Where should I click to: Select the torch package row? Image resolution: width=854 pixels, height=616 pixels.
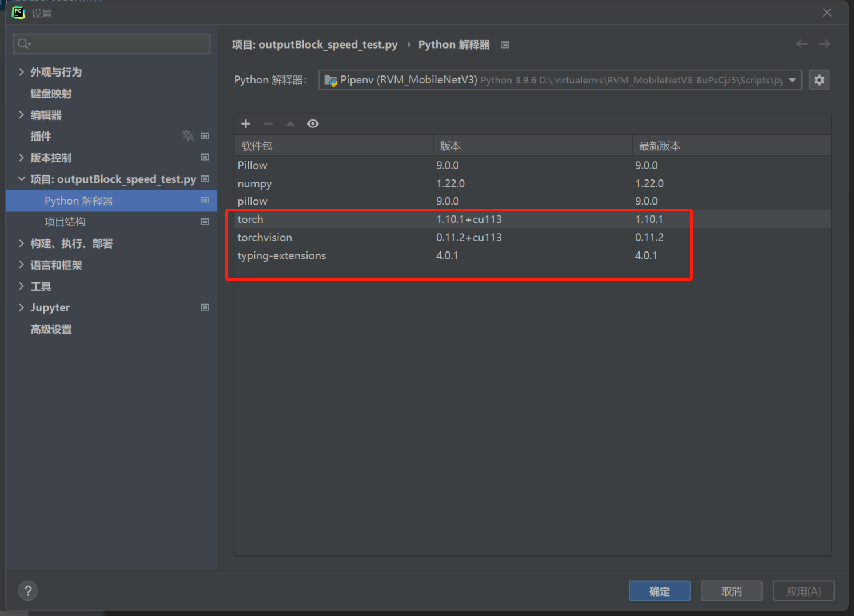(533, 219)
